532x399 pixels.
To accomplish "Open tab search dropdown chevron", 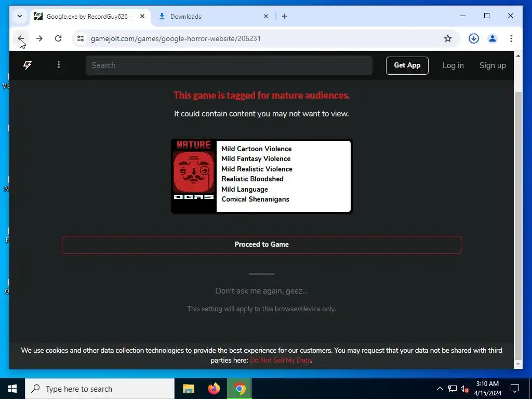I will pos(20,16).
